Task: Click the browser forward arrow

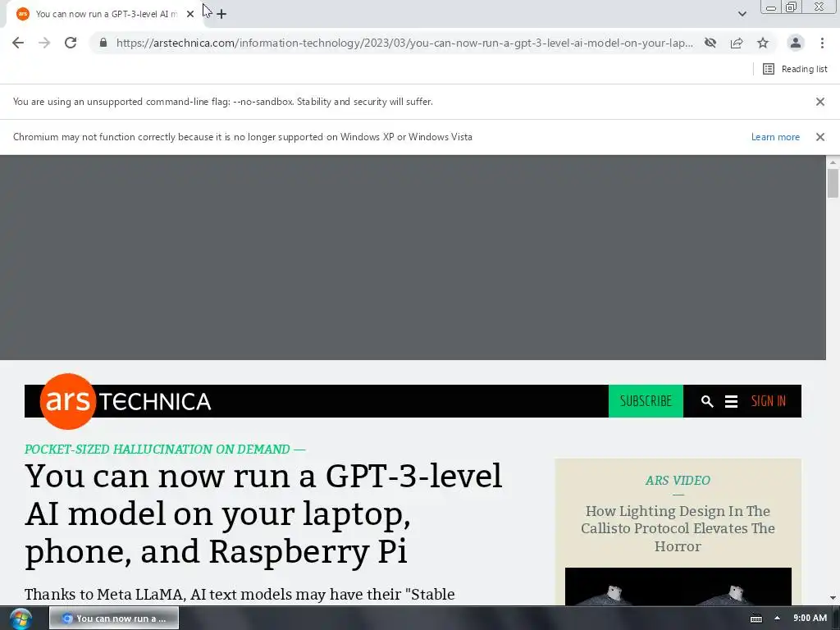Action: (44, 43)
